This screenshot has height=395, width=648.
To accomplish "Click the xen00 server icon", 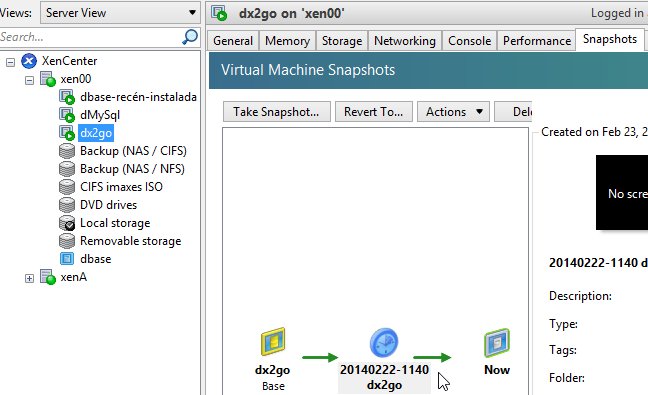I will coord(48,79).
